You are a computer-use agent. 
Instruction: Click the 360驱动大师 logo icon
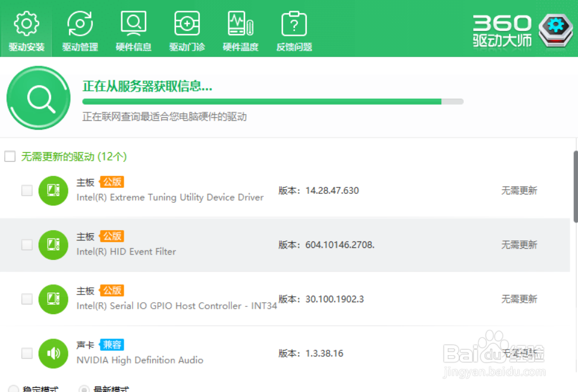(x=555, y=30)
